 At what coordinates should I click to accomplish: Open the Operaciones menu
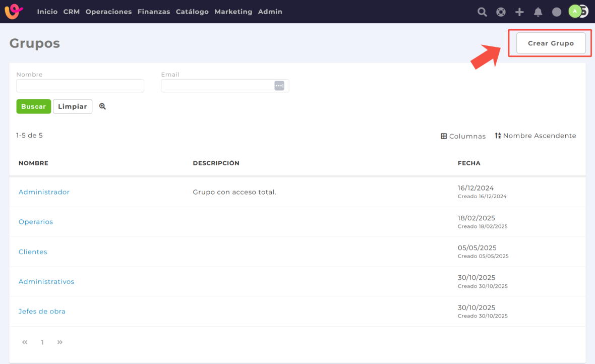(x=108, y=12)
